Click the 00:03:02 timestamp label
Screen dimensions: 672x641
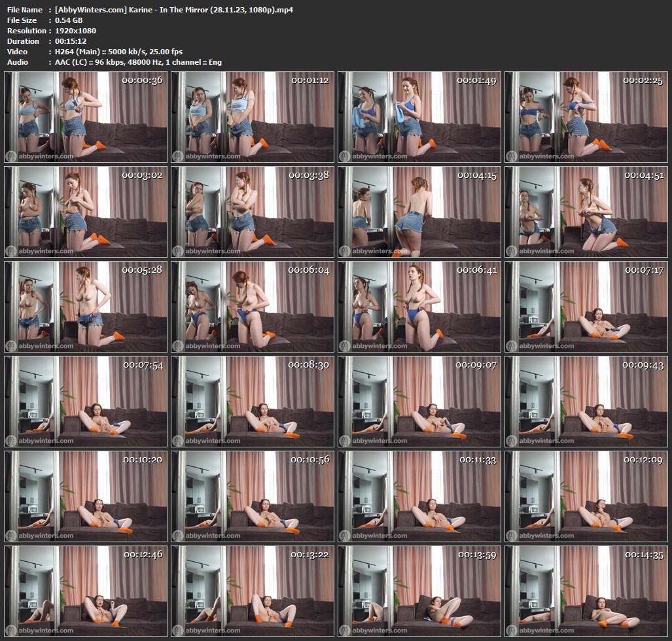[143, 175]
